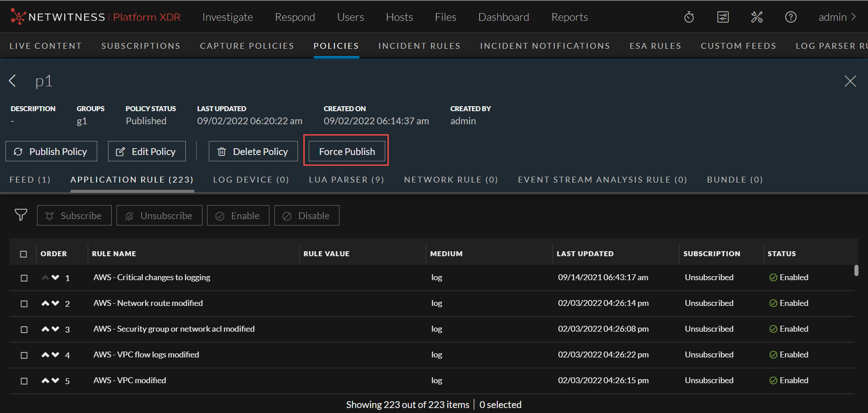
Task: Open the admin tools wrench icon
Action: pos(757,17)
